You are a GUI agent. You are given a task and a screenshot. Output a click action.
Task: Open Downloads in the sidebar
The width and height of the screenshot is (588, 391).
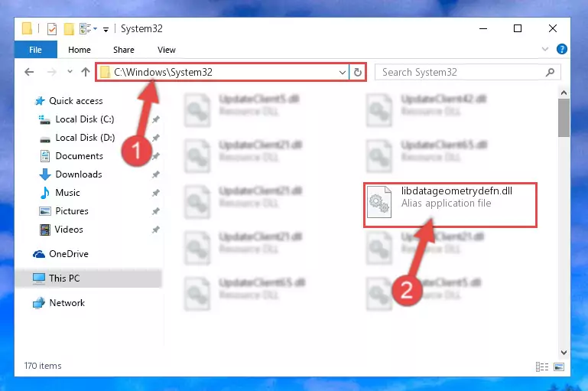point(79,174)
